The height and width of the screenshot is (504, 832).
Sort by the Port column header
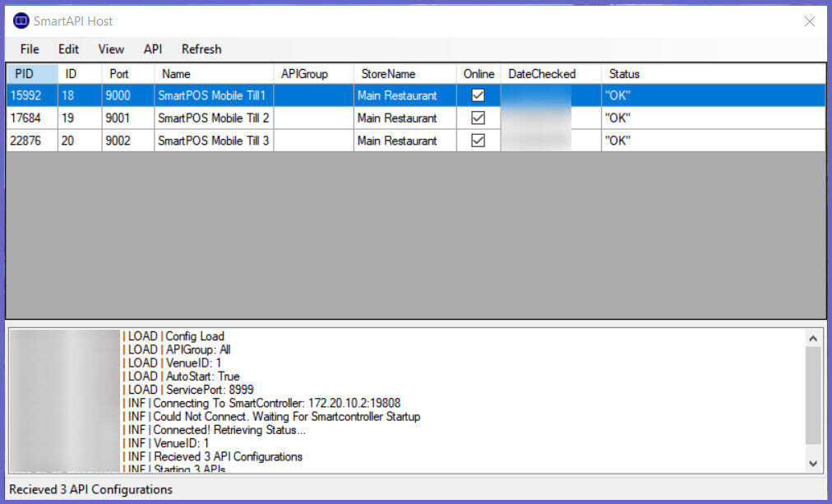[128, 74]
